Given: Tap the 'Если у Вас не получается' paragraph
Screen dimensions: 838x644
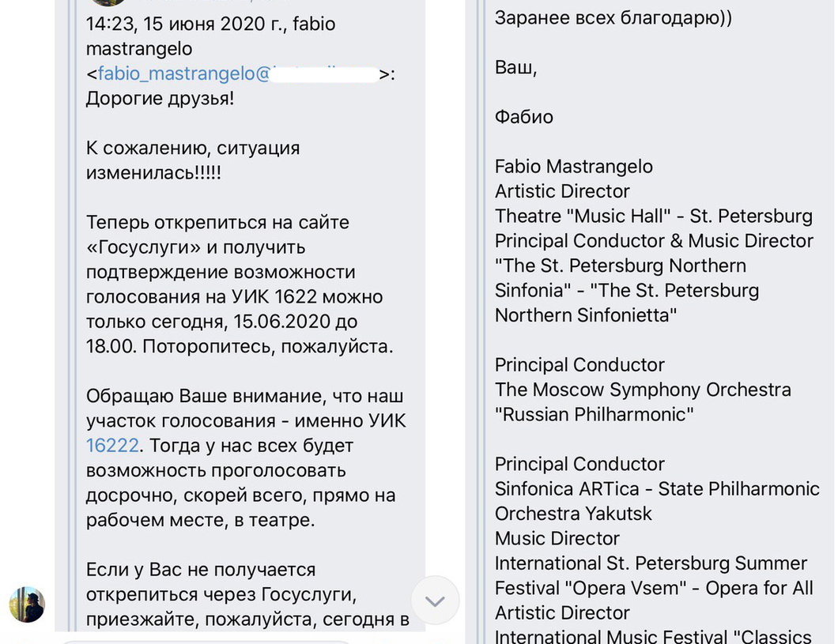Looking at the screenshot, I should tap(247, 594).
